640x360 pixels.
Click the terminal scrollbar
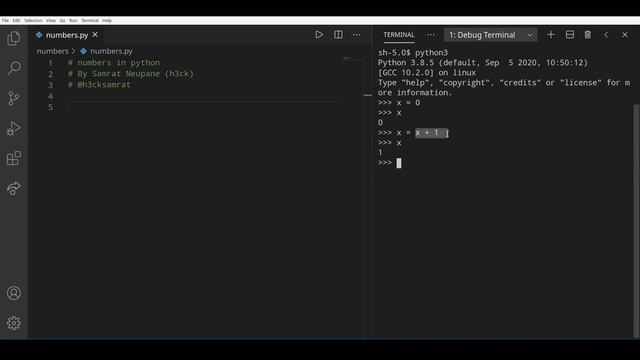point(636,220)
